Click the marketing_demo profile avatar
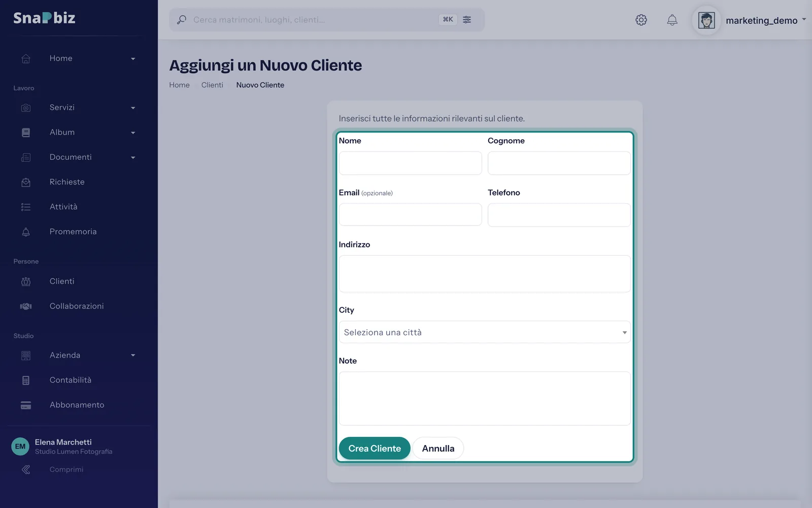 pos(706,20)
